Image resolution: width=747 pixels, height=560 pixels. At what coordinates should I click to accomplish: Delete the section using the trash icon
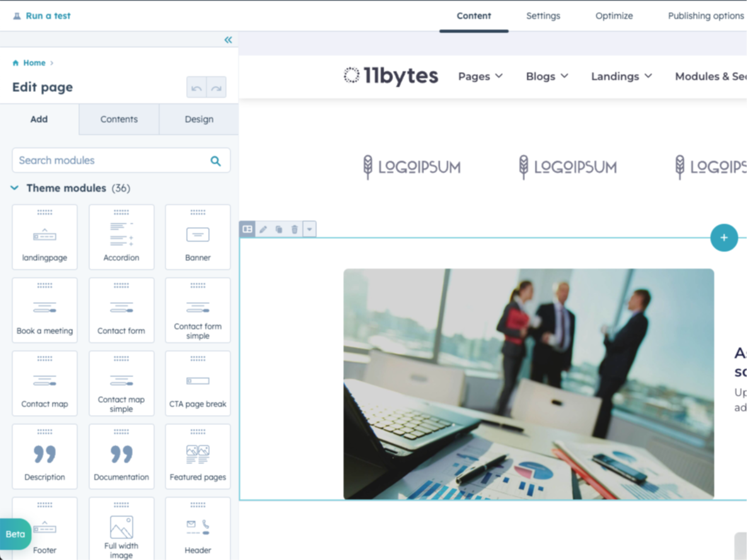(294, 230)
